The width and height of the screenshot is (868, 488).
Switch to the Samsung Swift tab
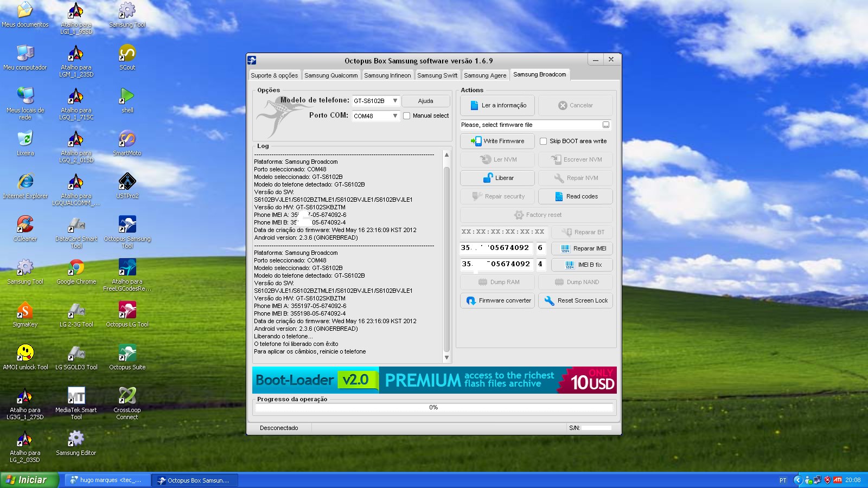437,75
